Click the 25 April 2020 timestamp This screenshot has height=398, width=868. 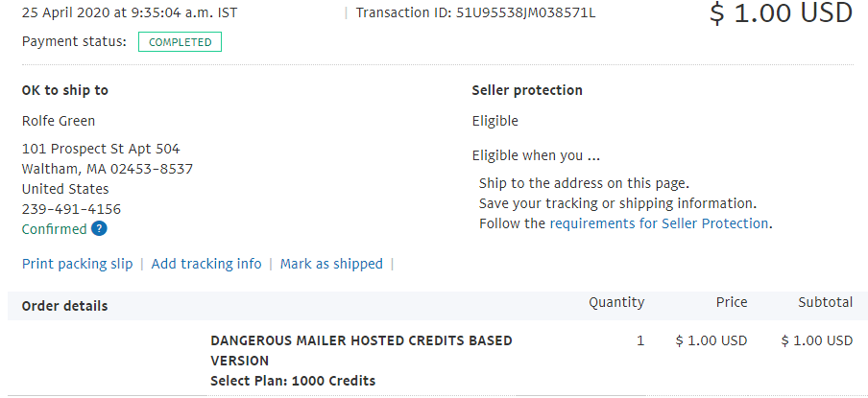click(130, 12)
